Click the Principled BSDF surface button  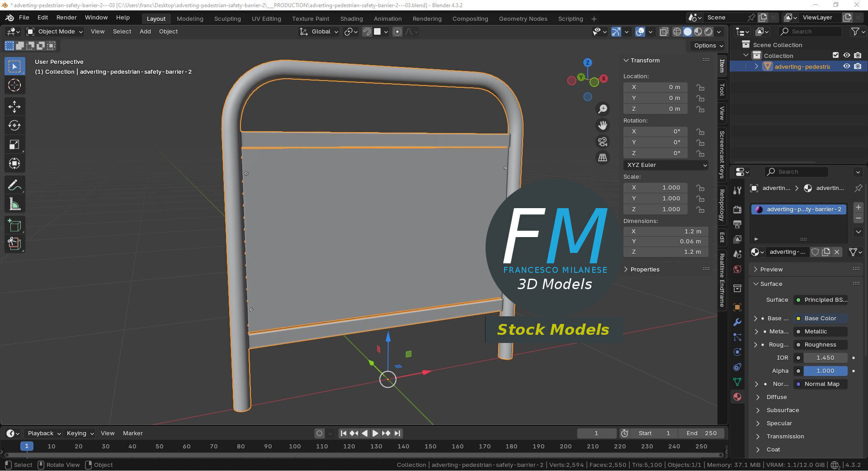point(821,300)
